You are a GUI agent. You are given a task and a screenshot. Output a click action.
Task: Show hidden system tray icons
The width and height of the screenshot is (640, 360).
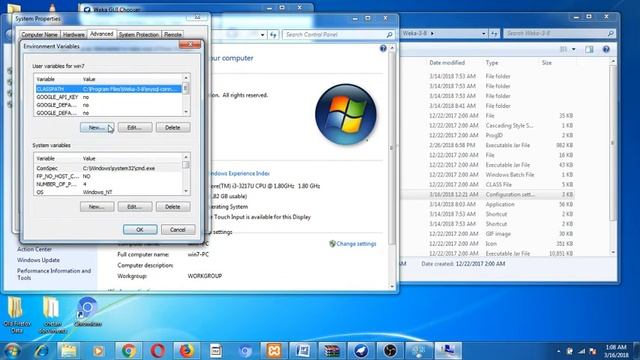coord(558,351)
